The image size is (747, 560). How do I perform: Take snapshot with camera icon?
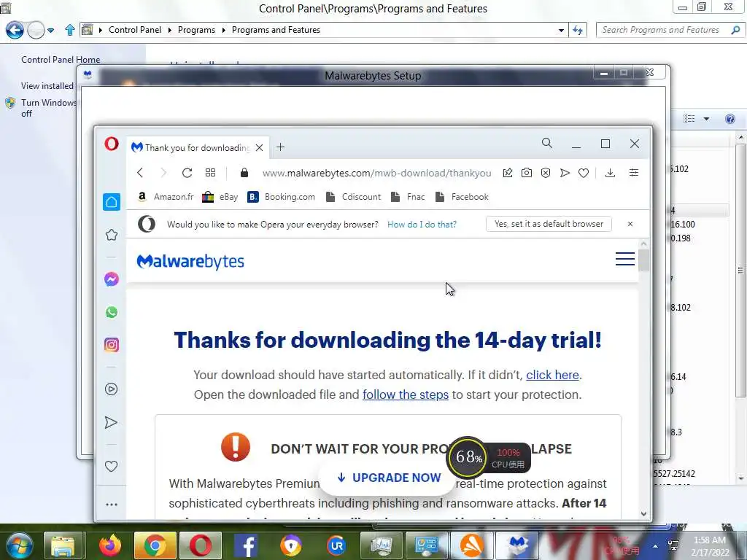pos(527,173)
